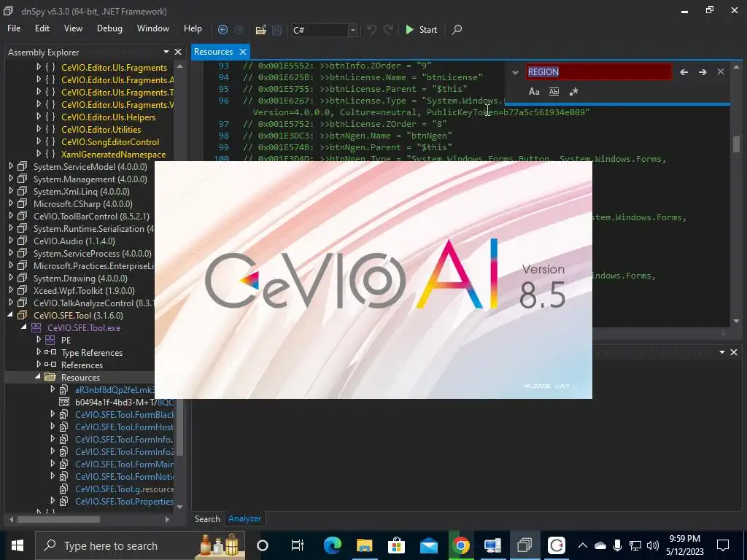The height and width of the screenshot is (560, 747).
Task: Toggle Match Case in find box
Action: (x=534, y=91)
